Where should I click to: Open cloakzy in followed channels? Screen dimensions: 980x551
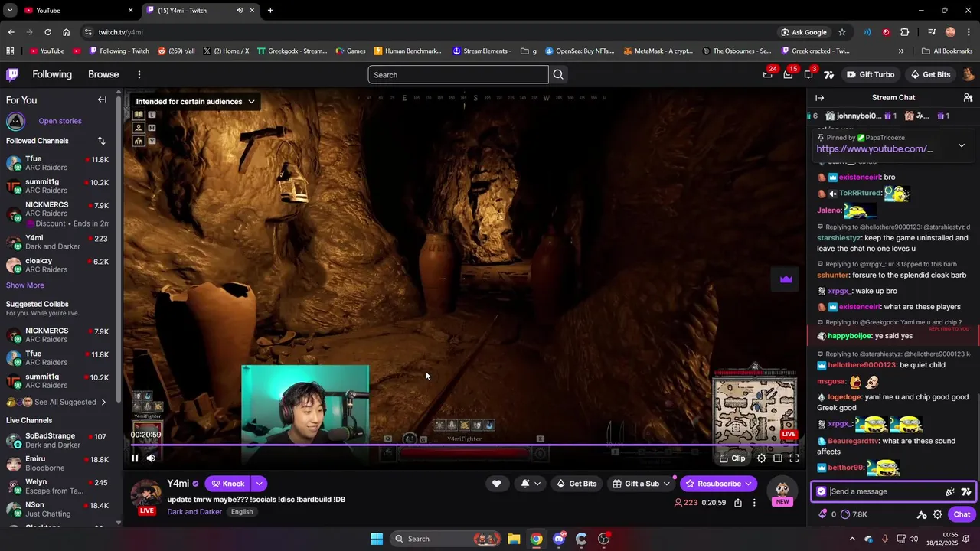pos(57,266)
